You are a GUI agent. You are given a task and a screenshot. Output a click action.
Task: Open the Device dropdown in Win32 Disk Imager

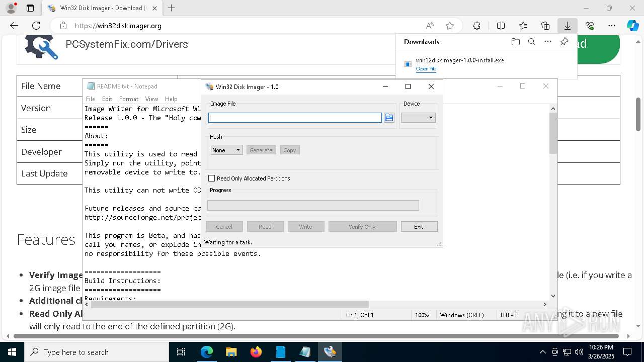[418, 118]
